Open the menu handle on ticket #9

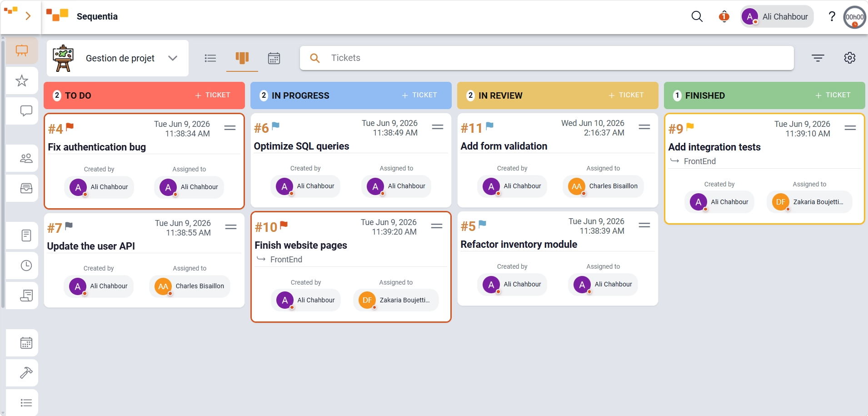tap(850, 128)
